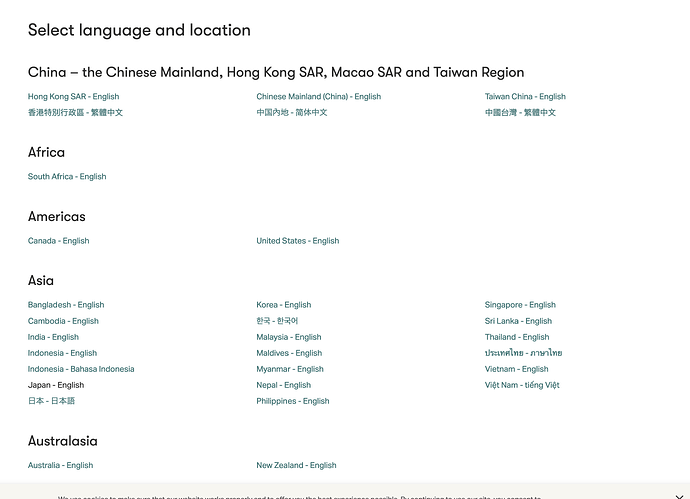Screen dimensions: 690x499
Task: Pick Japan - English link
Action: coord(56,385)
